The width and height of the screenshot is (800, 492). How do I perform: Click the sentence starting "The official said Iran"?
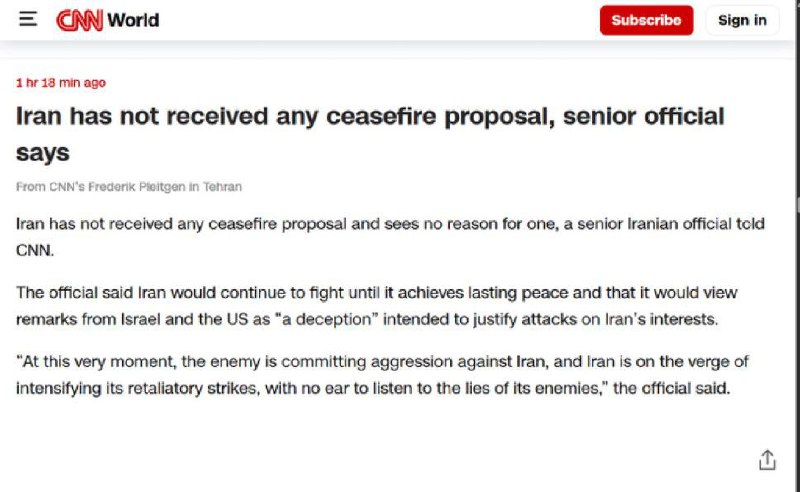coord(377,306)
